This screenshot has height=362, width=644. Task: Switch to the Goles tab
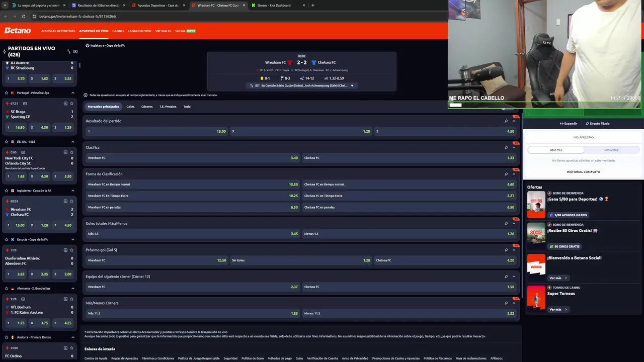[130, 107]
